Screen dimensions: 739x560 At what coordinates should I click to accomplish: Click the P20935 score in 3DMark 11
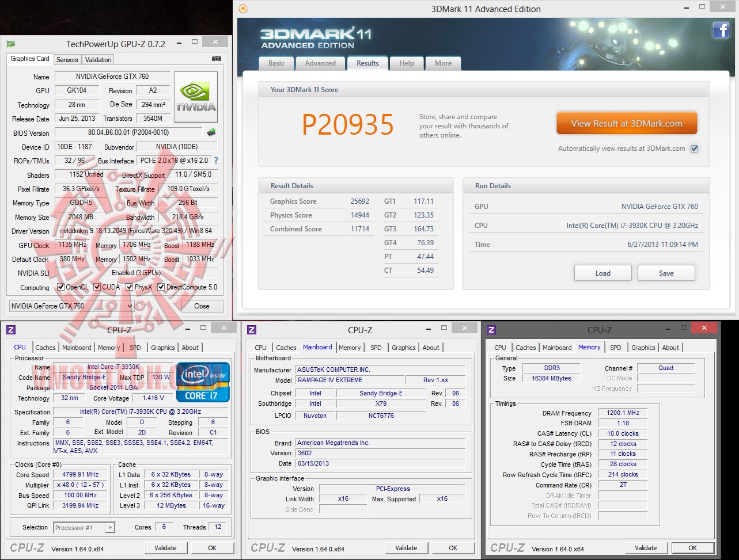pos(348,125)
